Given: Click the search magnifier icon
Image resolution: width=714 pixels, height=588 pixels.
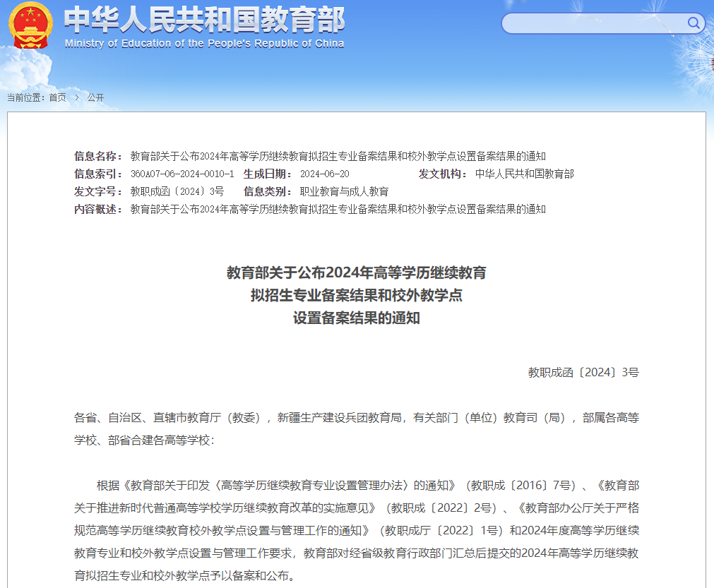Looking at the screenshot, I should (x=693, y=23).
